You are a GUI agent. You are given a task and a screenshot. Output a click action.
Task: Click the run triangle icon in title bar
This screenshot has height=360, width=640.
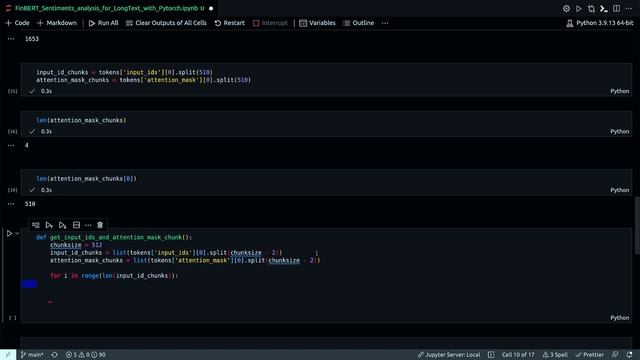(578, 8)
